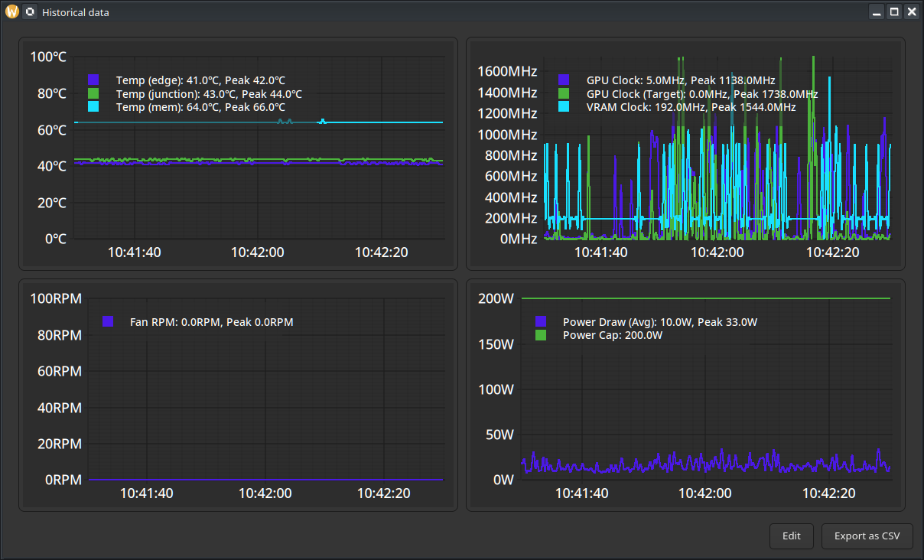The width and height of the screenshot is (924, 560).
Task: Click the Temp (junction) green legend swatch
Action: [94, 93]
